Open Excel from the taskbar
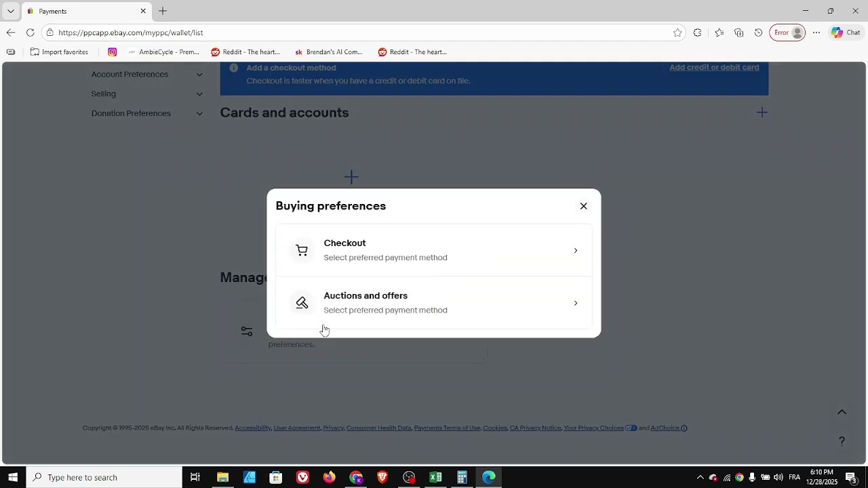This screenshot has height=488, width=868. tap(435, 477)
